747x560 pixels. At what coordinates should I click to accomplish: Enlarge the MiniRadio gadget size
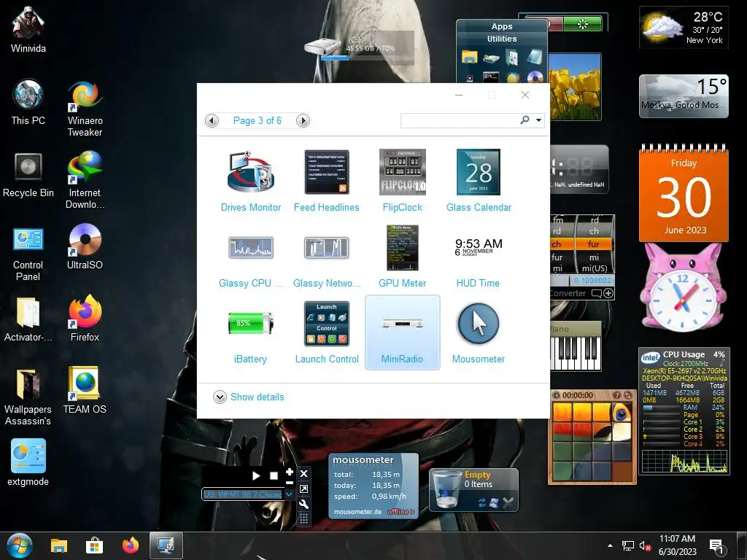point(303,489)
